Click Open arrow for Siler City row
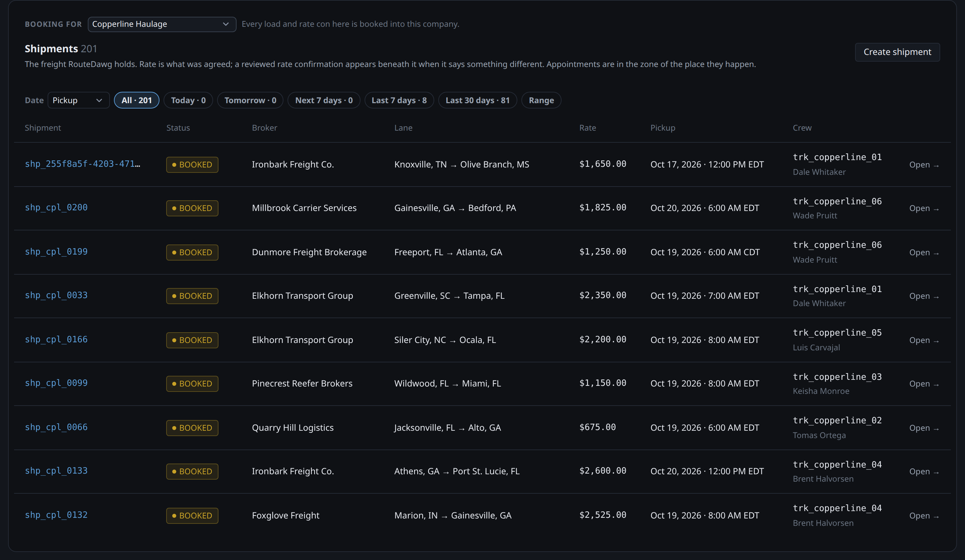 pyautogui.click(x=924, y=340)
